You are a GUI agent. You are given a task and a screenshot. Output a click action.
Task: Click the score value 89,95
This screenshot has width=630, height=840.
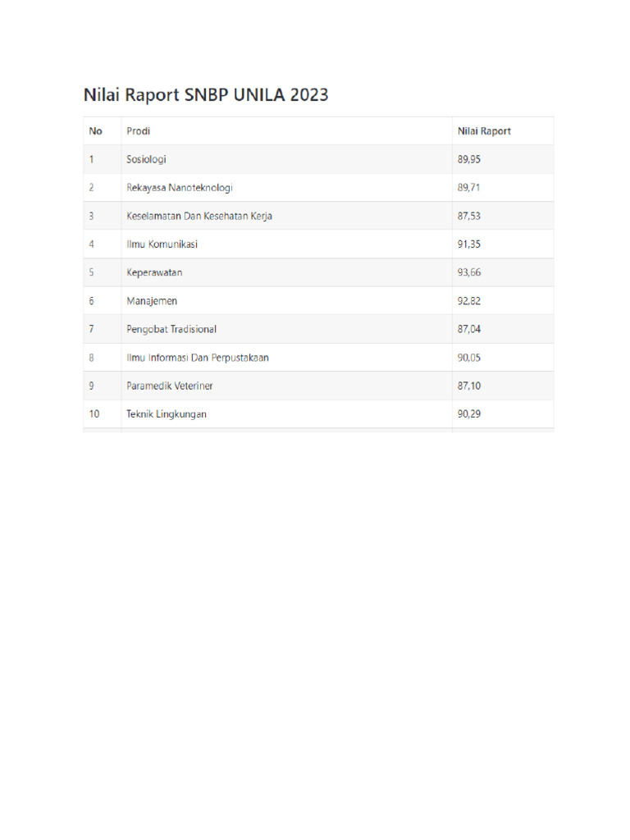[x=469, y=159]
